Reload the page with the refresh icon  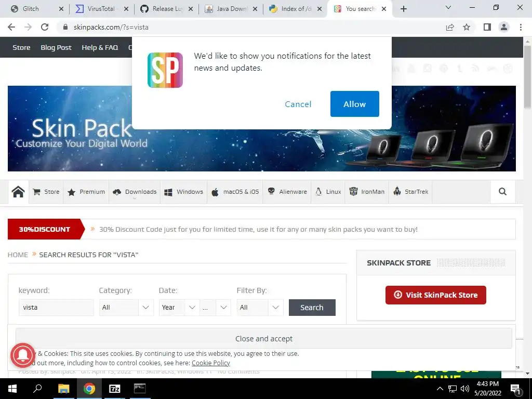[45, 27]
